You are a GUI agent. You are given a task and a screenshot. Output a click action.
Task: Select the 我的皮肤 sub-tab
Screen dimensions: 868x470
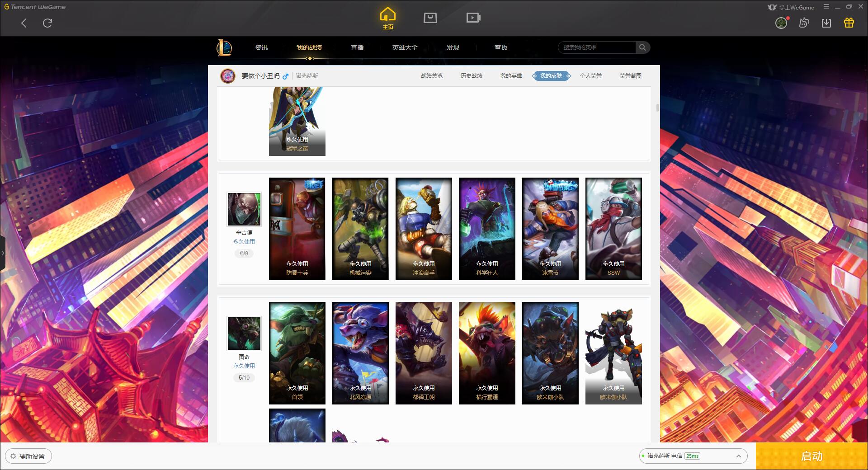click(x=551, y=76)
